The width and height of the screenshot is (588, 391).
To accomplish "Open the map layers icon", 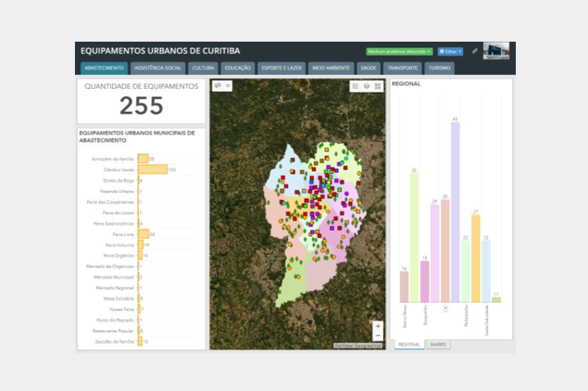I will pyautogui.click(x=367, y=86).
